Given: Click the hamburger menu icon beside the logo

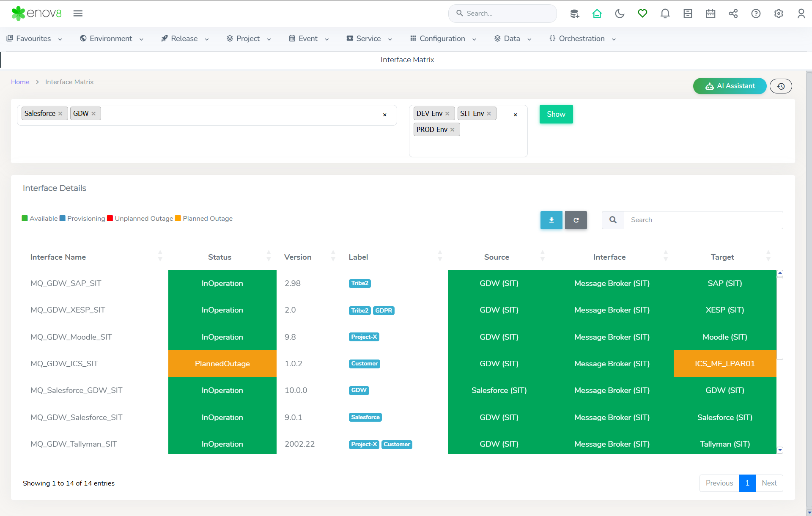Looking at the screenshot, I should click(78, 14).
